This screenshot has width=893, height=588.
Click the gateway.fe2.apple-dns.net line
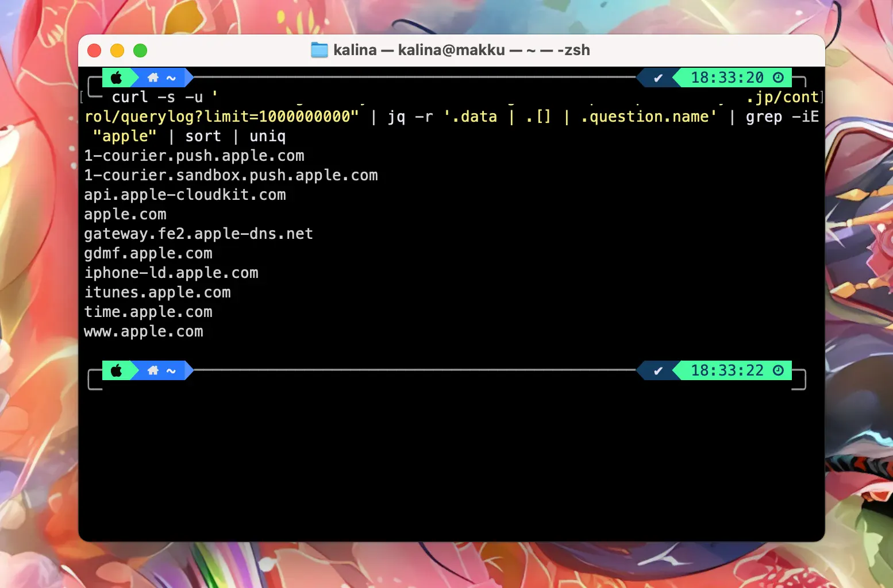(199, 234)
